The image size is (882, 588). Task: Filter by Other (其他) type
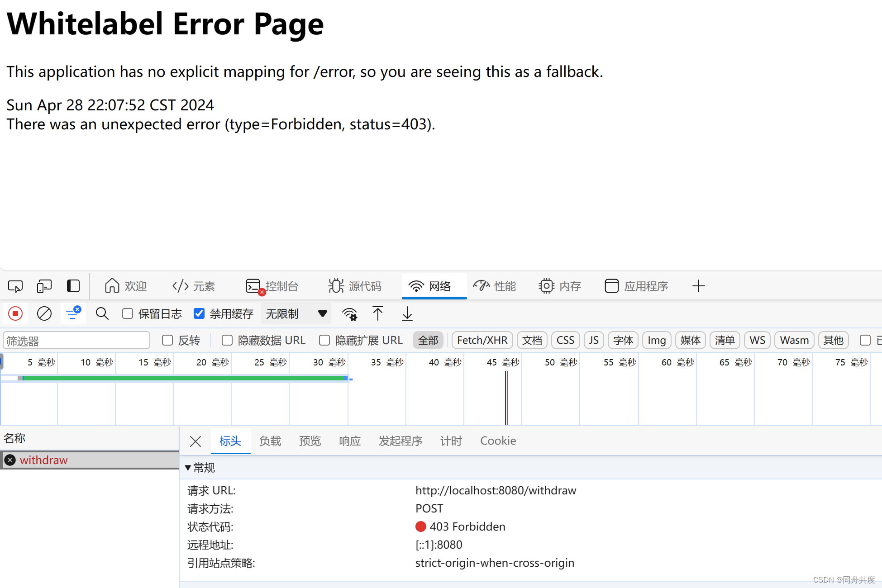pos(834,340)
